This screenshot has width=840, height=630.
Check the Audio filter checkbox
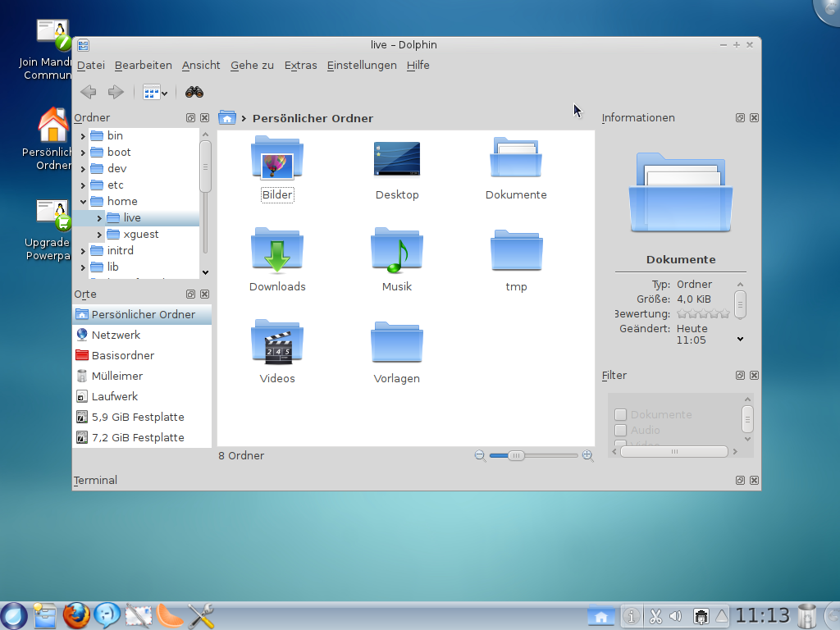621,431
